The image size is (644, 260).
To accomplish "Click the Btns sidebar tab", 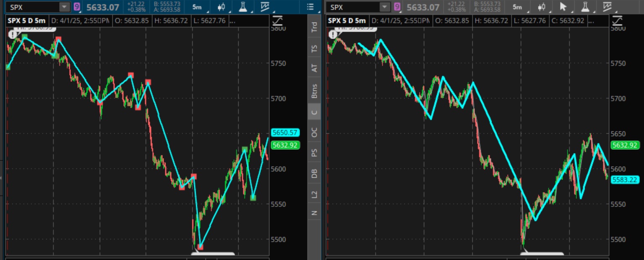I will (314, 91).
